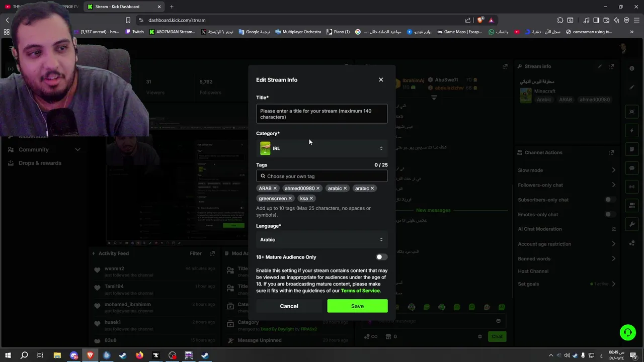Click share icon in address bar
Image resolution: width=644 pixels, height=362 pixels.
[468, 20]
